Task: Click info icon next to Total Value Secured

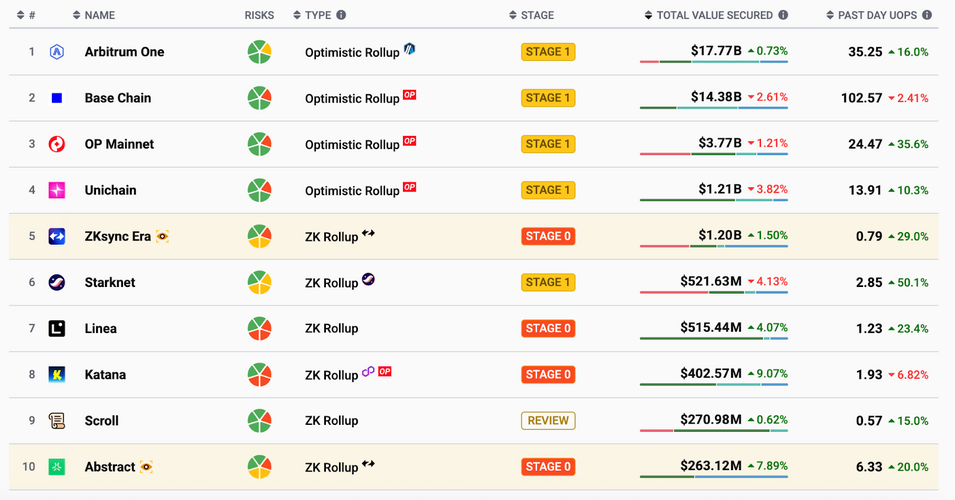Action: (x=783, y=15)
